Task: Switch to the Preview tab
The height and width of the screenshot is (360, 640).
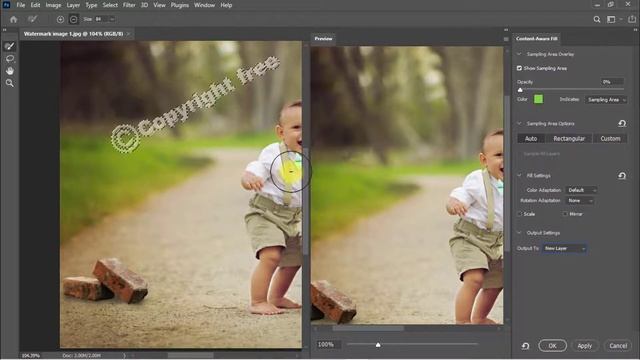Action: tap(323, 39)
